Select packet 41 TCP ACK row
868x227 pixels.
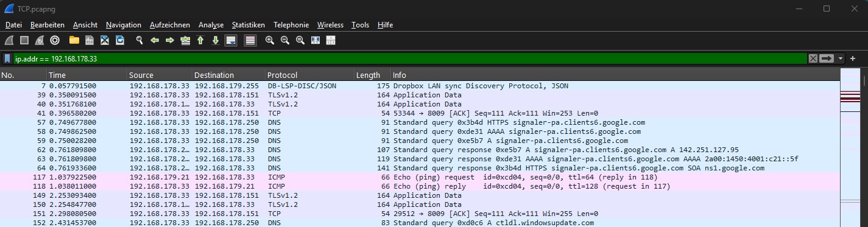point(420,113)
